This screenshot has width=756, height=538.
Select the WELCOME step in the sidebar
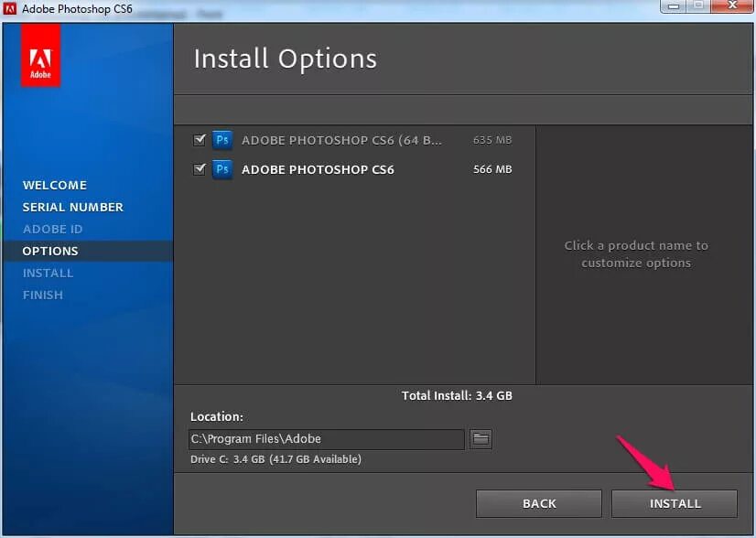(x=55, y=185)
